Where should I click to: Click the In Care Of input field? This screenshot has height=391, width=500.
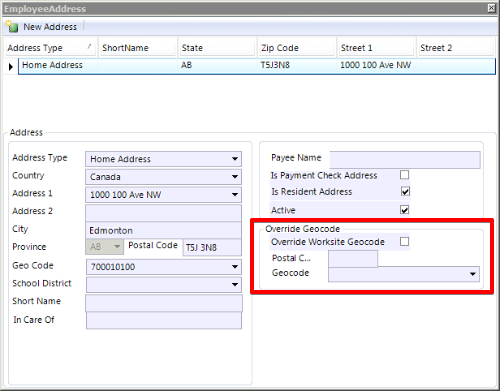[164, 320]
